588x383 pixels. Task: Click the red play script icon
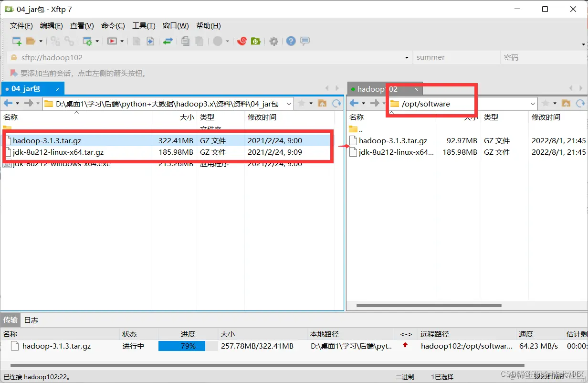(x=112, y=41)
